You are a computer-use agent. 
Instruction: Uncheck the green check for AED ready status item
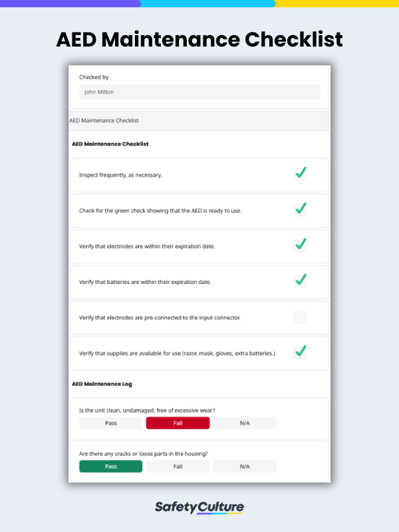point(300,209)
